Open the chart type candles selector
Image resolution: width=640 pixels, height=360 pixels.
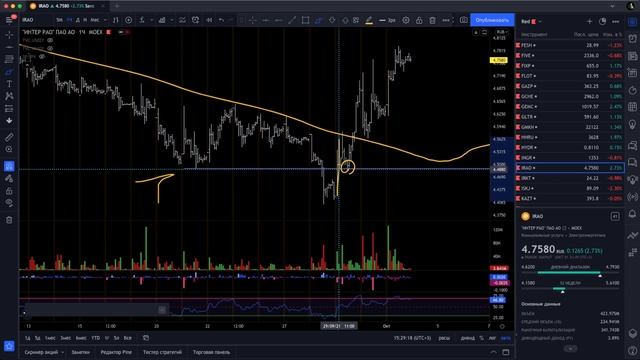pos(116,20)
